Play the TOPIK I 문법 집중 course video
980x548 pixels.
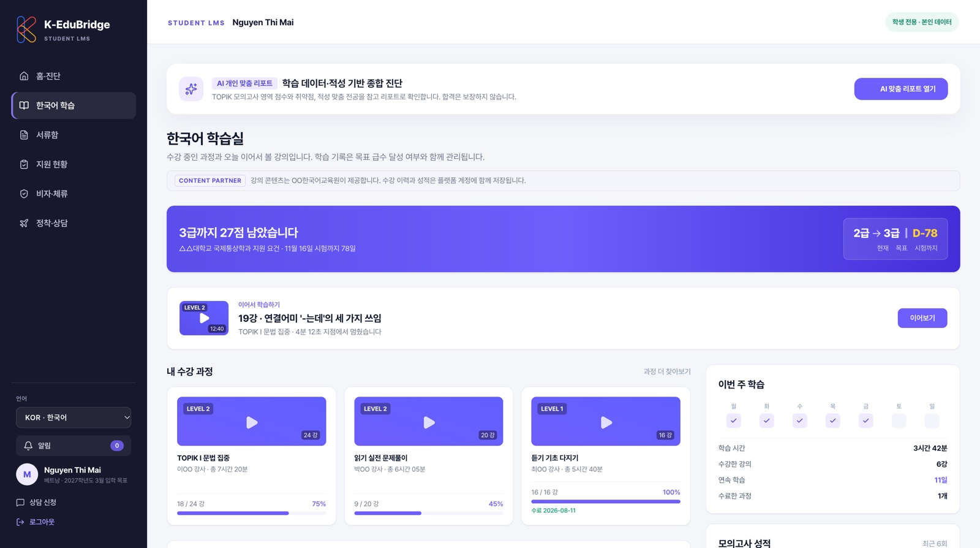click(x=252, y=422)
